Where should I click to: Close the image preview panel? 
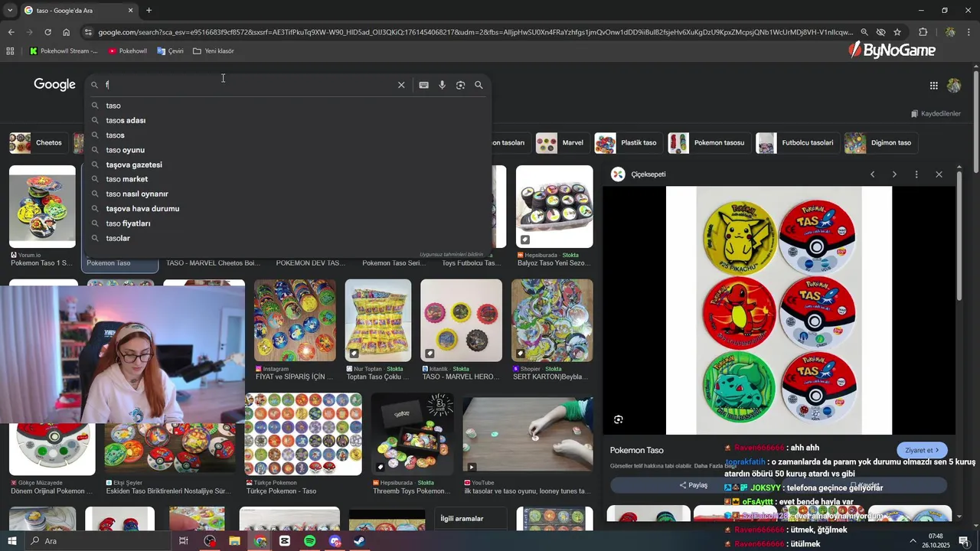[x=939, y=174]
